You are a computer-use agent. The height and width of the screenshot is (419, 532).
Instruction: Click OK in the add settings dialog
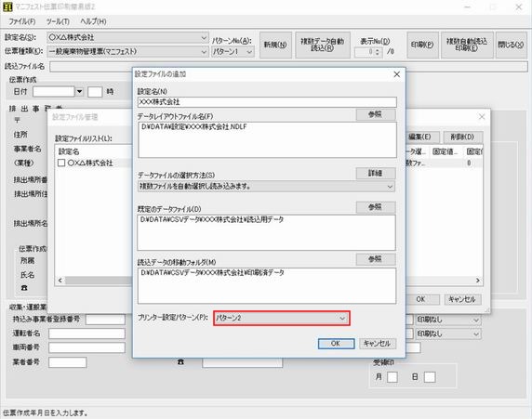337,344
